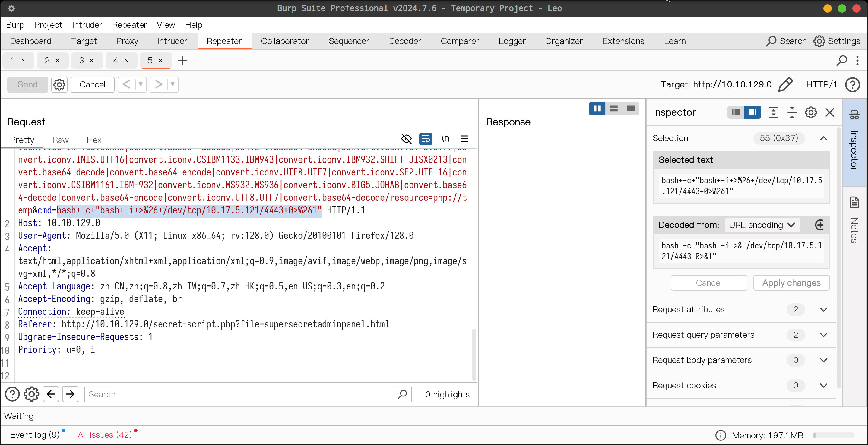Open the Burp menu
This screenshot has height=445, width=868.
click(x=15, y=25)
